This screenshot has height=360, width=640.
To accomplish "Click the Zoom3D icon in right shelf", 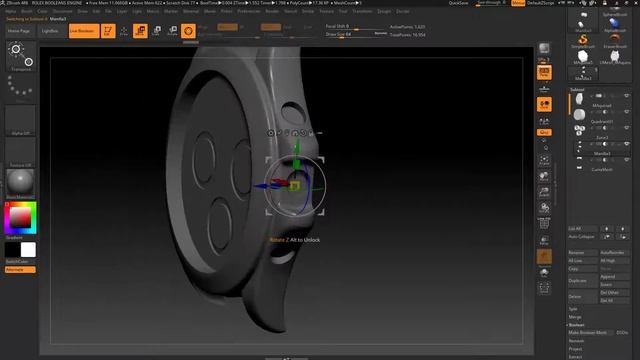I will click(544, 192).
